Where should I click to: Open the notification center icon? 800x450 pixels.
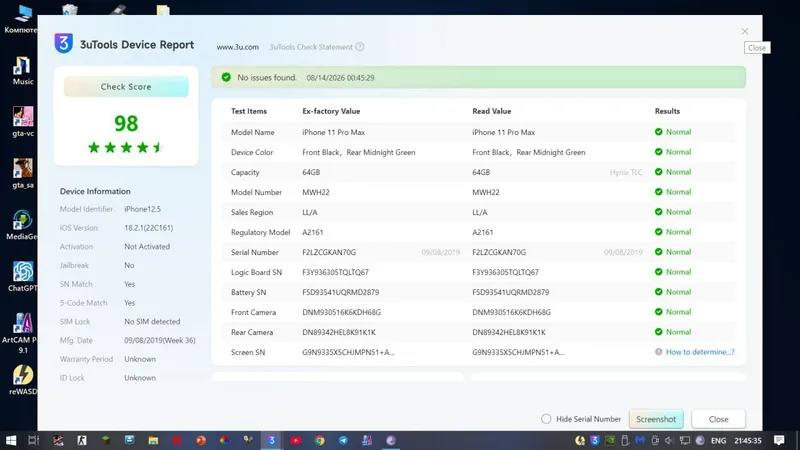[x=779, y=440]
